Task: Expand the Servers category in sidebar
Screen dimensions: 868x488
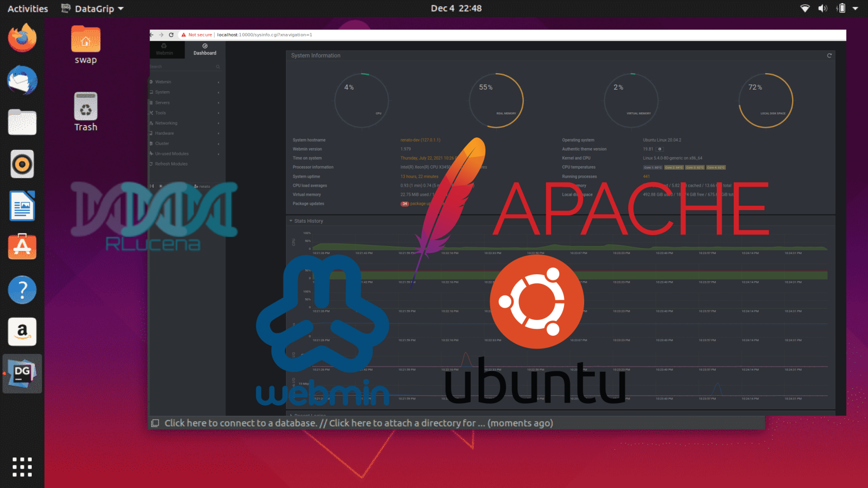Action: click(x=185, y=103)
